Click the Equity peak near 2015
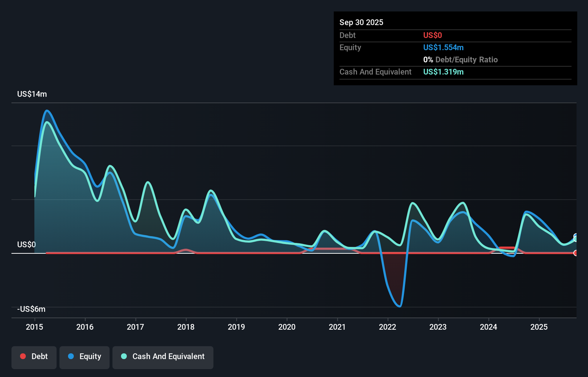The width and height of the screenshot is (588, 377). point(48,111)
